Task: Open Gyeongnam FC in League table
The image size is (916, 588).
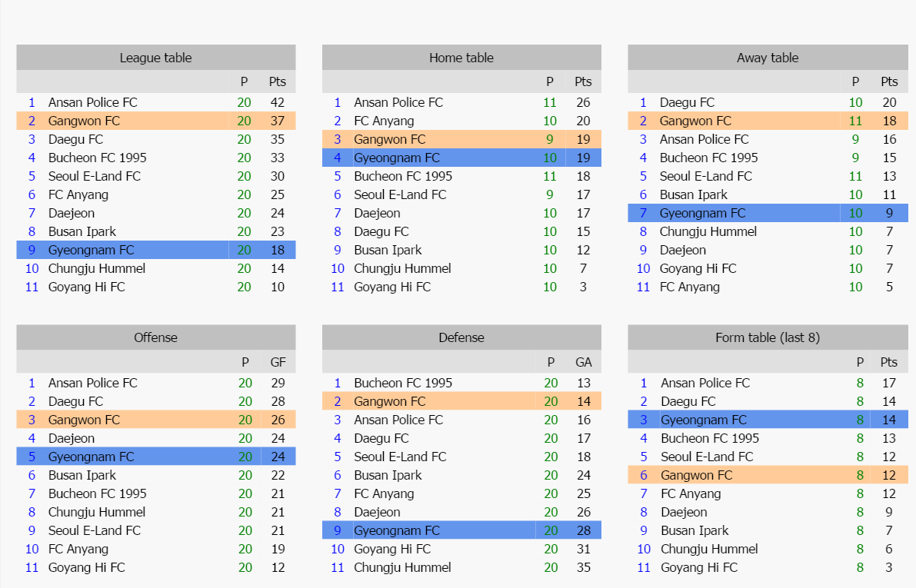Action: (91, 250)
